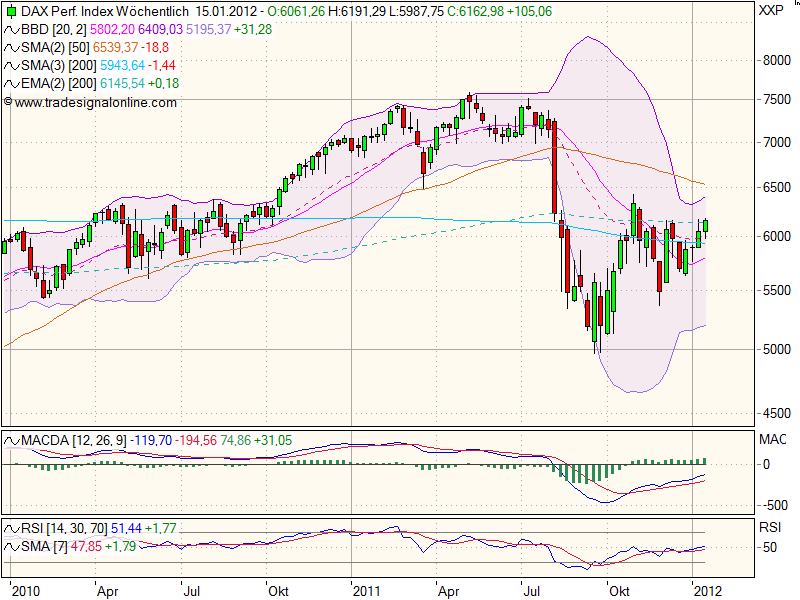800x600 pixels.
Task: Click the MAC panel label on right
Action: pyautogui.click(x=772, y=439)
